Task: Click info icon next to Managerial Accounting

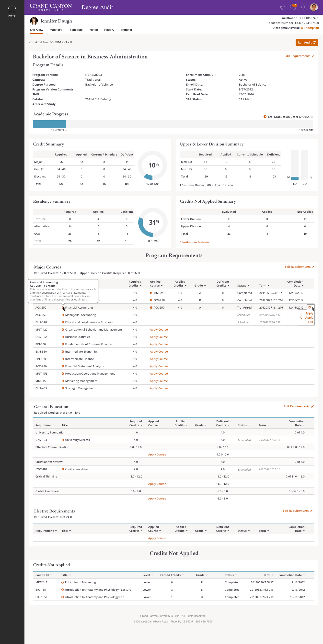Action: (x=63, y=315)
